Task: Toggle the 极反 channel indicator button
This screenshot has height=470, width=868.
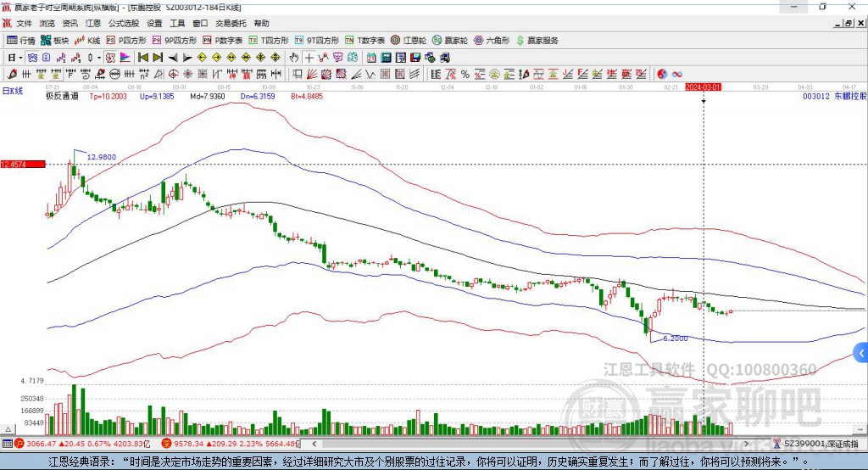Action: [110, 58]
